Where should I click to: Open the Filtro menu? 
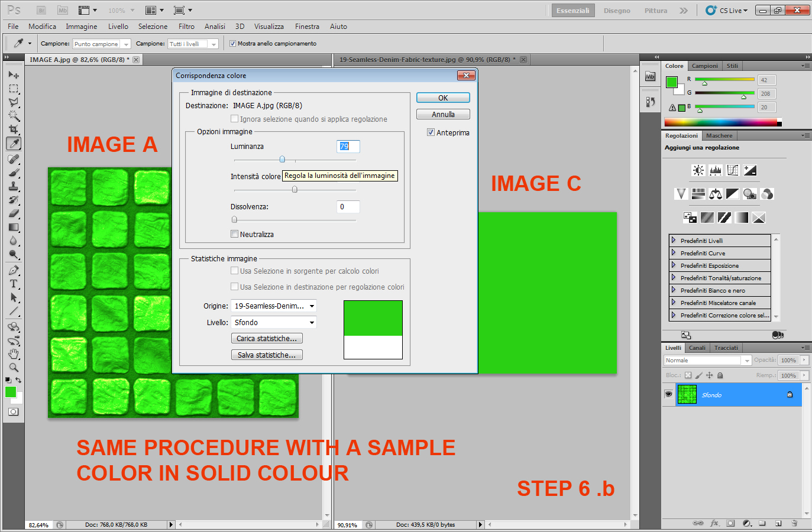pos(186,26)
